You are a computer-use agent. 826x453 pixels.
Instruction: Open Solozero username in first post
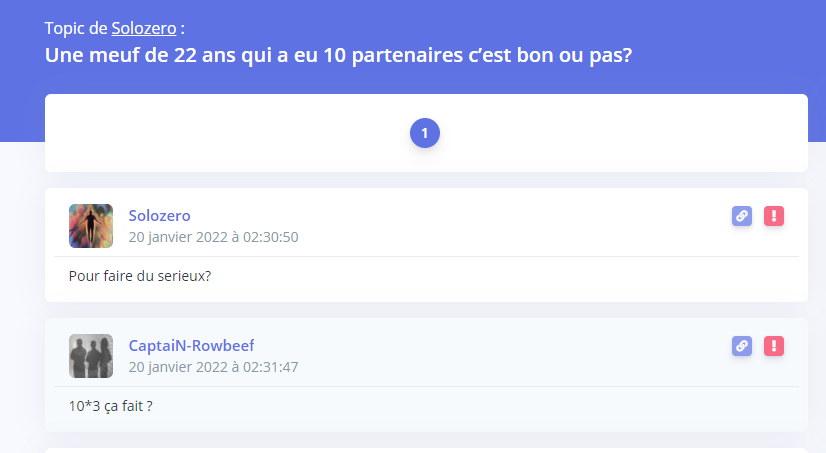pyautogui.click(x=160, y=215)
